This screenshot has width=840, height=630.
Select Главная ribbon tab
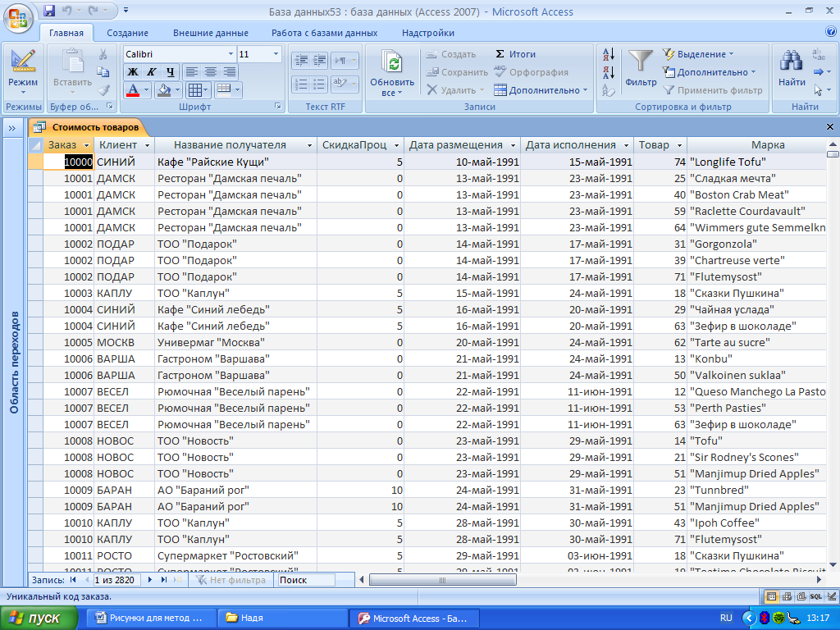pos(66,33)
